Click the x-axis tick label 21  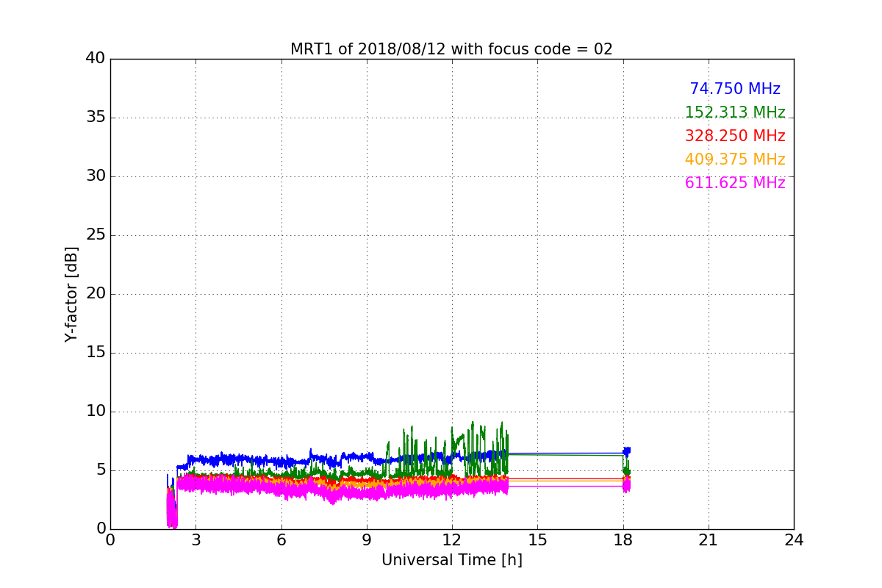709,539
